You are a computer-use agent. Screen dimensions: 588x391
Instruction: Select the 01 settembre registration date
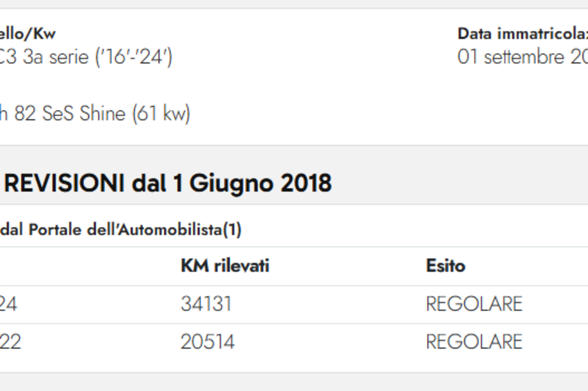coord(523,57)
